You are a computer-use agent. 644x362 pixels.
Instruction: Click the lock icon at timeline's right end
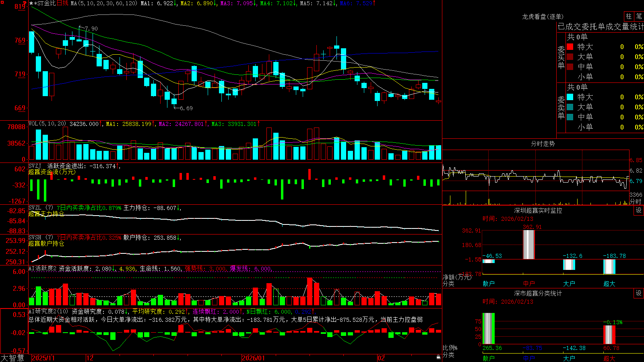pyautogui.click(x=438, y=357)
